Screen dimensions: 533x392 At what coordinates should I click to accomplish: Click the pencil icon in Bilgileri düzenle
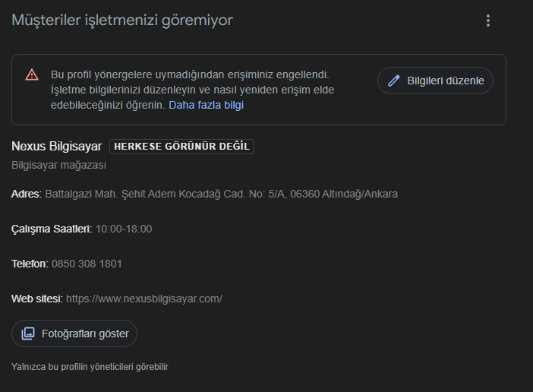coord(394,81)
